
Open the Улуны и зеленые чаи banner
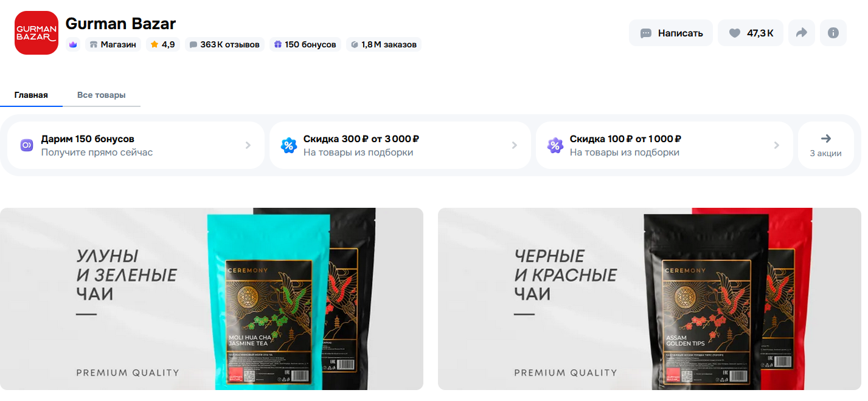pos(212,299)
